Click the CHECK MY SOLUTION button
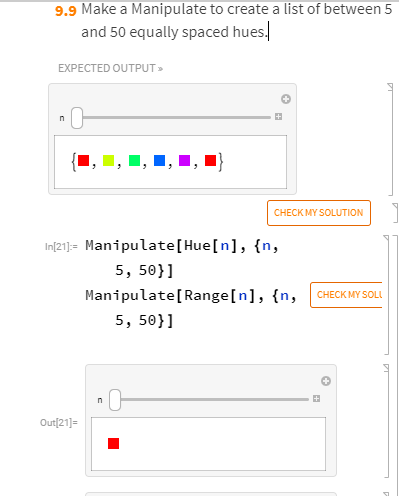The image size is (399, 496). [319, 213]
